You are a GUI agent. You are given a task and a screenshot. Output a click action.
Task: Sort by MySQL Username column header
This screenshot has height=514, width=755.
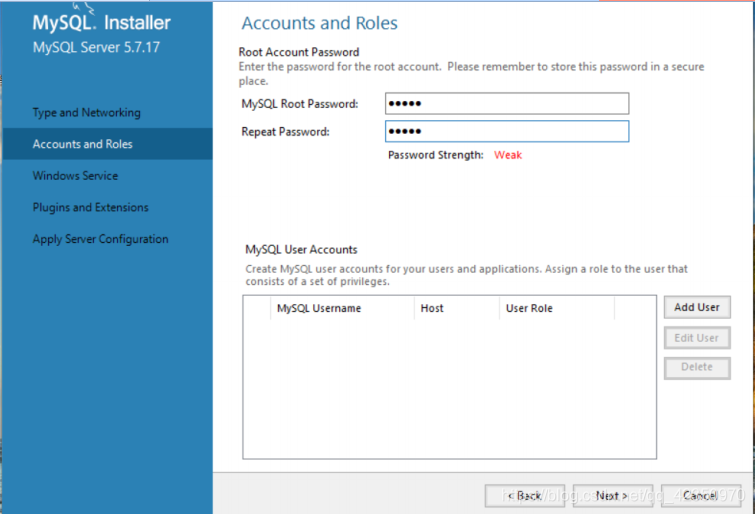pos(342,308)
